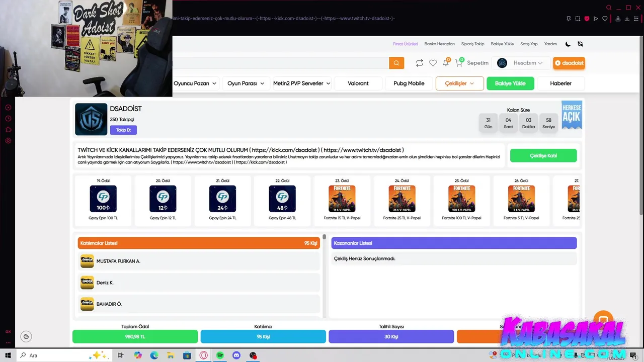This screenshot has height=362, width=644.
Task: Select the Fortnite 15 TL V-Papel card
Action: [x=342, y=201]
